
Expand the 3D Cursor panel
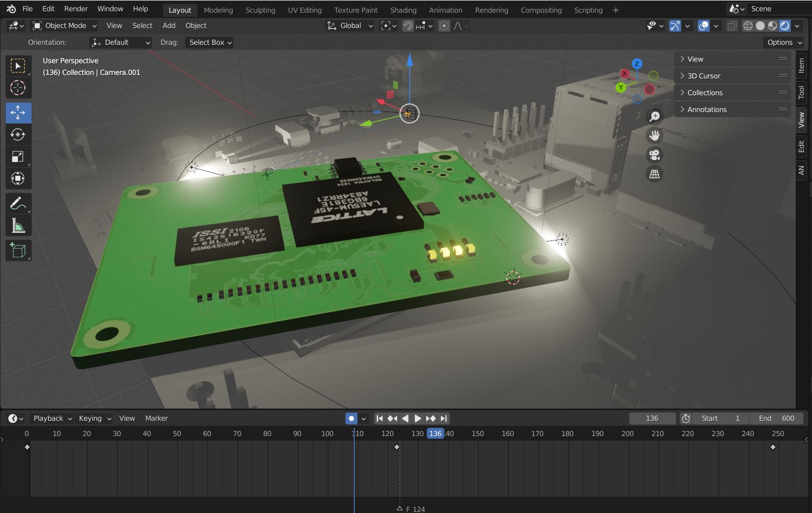pos(703,76)
